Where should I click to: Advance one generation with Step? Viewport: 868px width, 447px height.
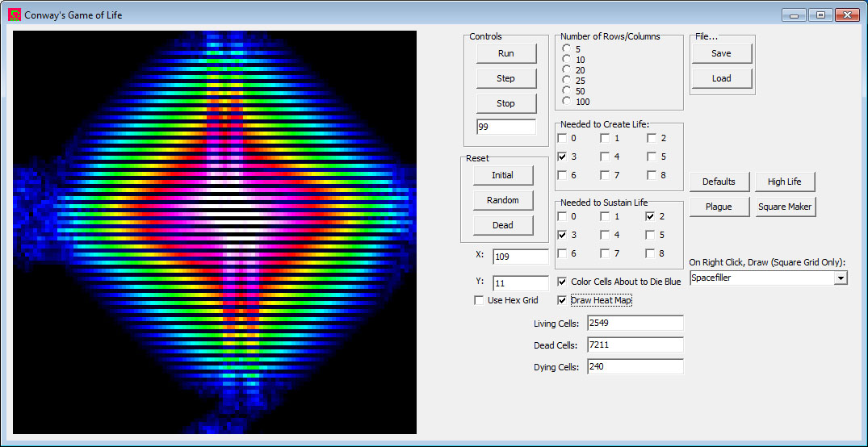click(x=506, y=78)
